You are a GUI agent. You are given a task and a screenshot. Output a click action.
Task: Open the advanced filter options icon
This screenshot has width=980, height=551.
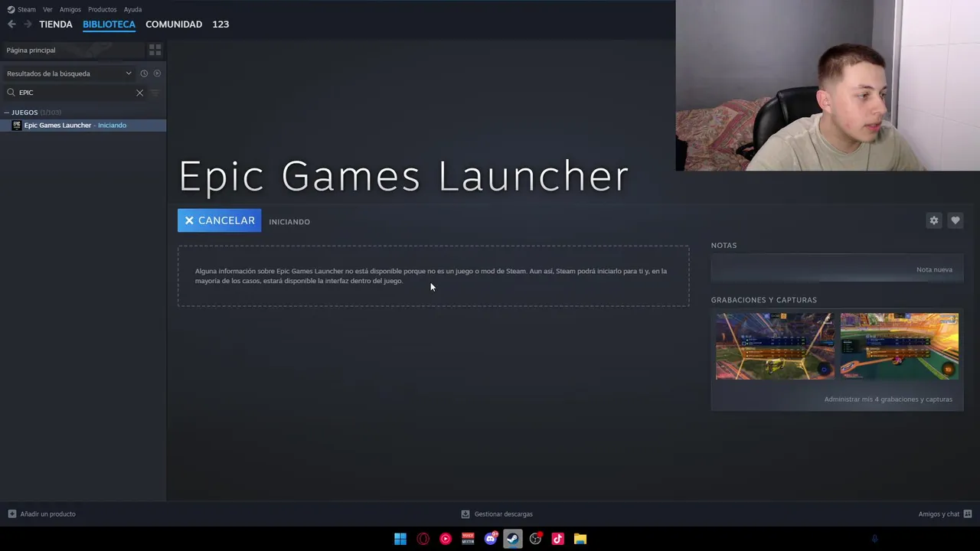click(155, 93)
